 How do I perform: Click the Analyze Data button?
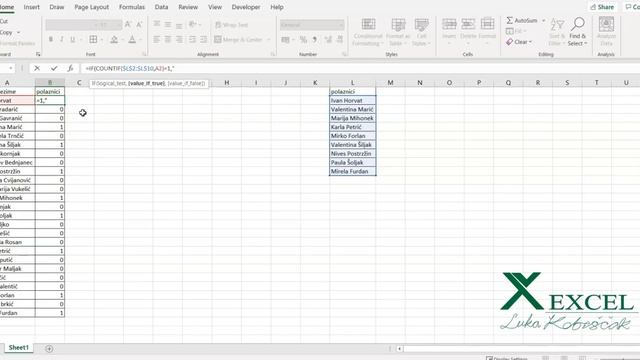pos(606,32)
